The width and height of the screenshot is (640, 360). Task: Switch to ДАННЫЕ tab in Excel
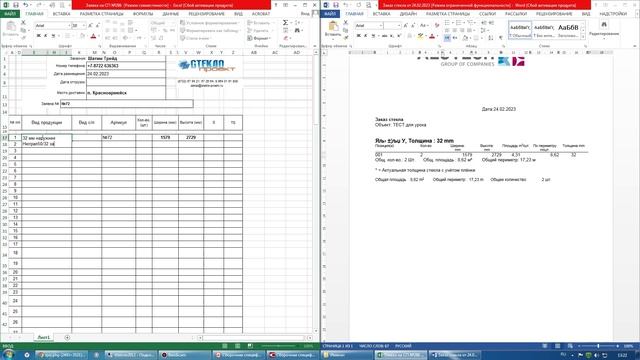tap(171, 14)
